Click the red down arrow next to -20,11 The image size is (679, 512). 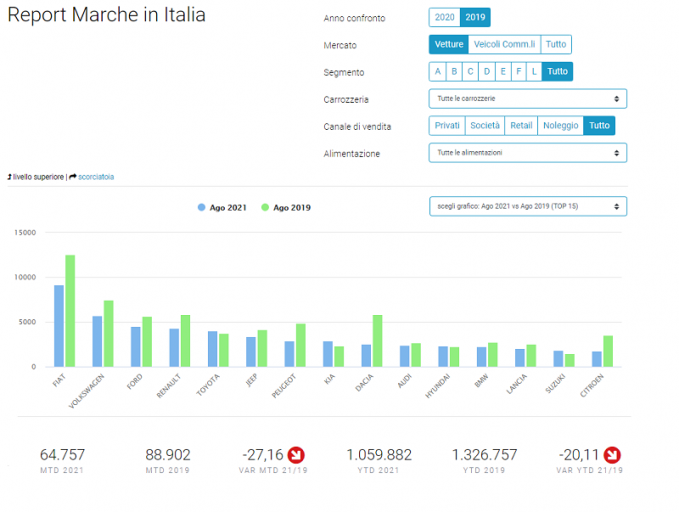612,455
